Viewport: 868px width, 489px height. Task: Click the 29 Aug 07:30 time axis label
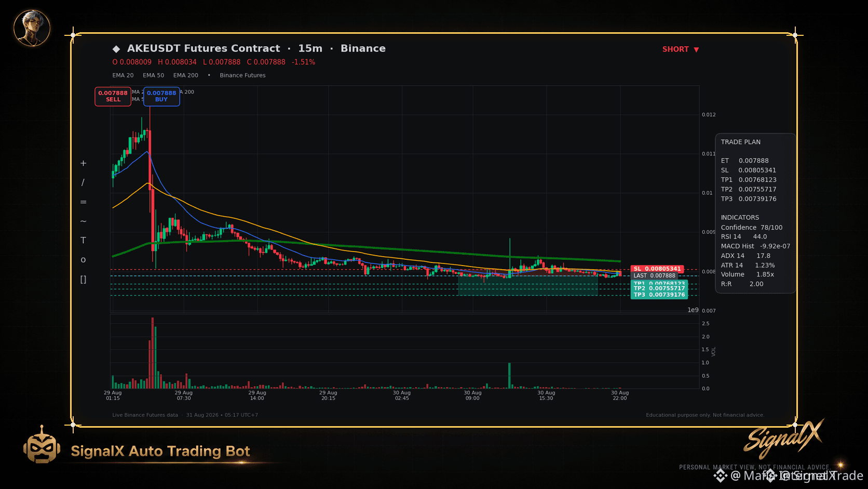184,395
